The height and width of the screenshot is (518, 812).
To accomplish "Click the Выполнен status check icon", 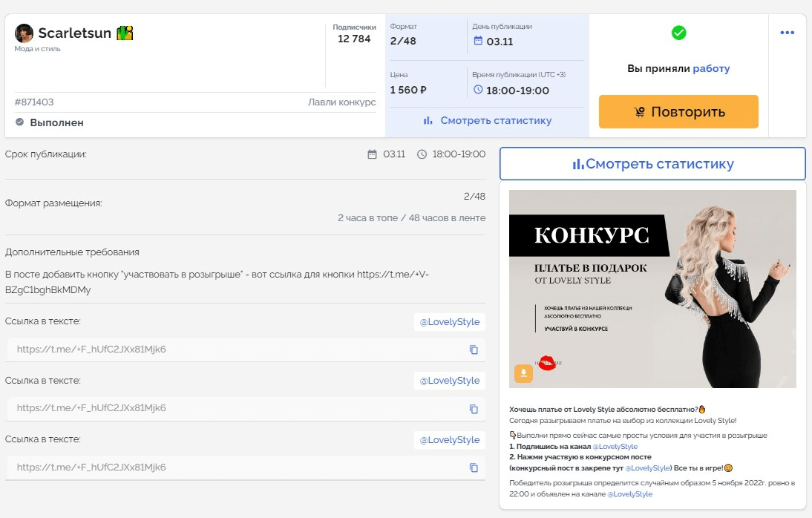I will click(x=20, y=122).
